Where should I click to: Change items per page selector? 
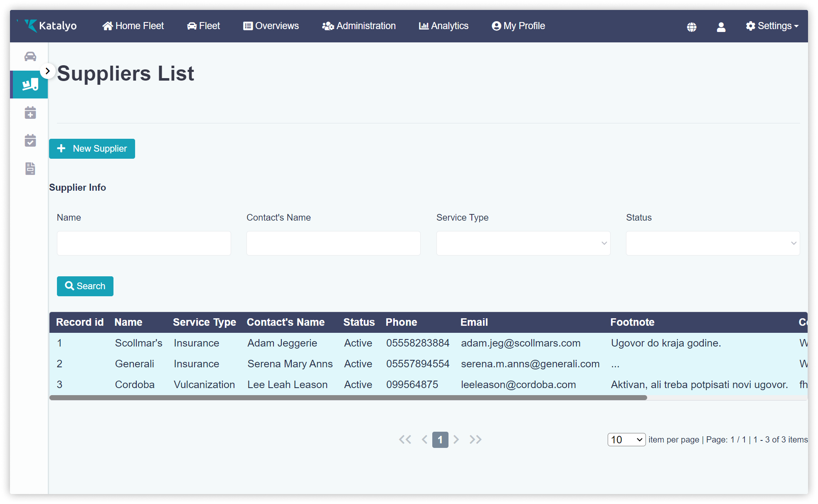pyautogui.click(x=626, y=440)
